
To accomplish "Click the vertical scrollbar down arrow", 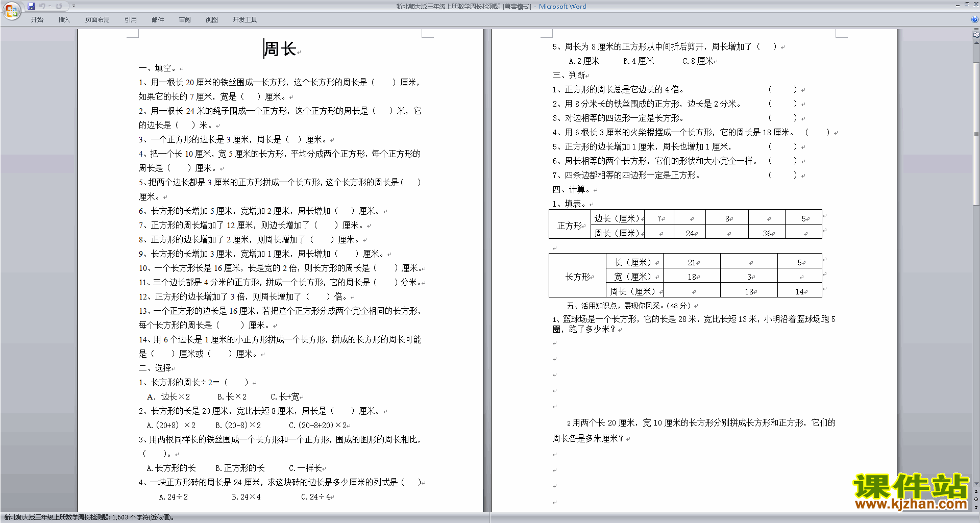I will pos(976,483).
